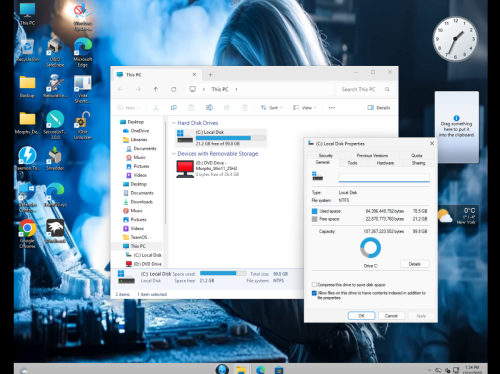Refresh the This PC view

(173, 89)
